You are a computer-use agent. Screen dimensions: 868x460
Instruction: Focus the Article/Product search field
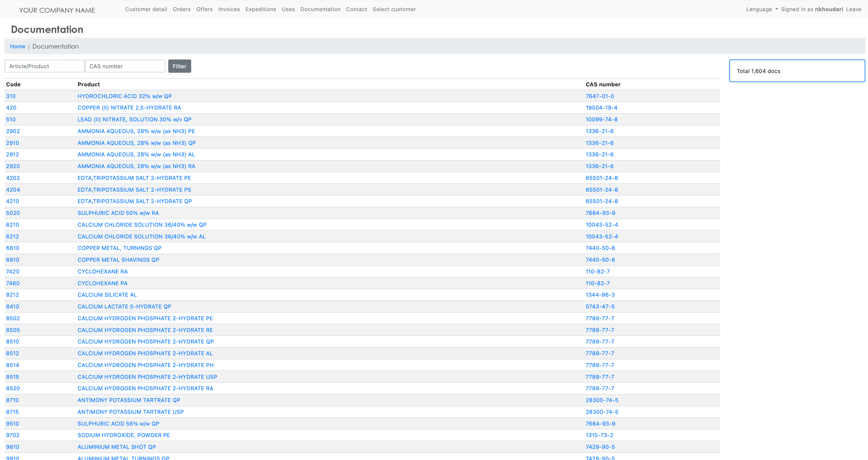coord(44,66)
